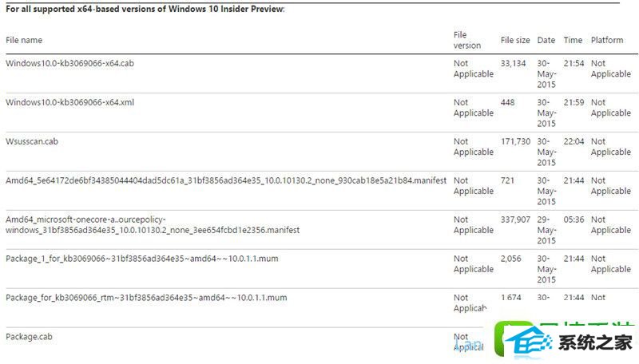Click the 33,134 file size value
This screenshot has width=639, height=364.
click(513, 63)
